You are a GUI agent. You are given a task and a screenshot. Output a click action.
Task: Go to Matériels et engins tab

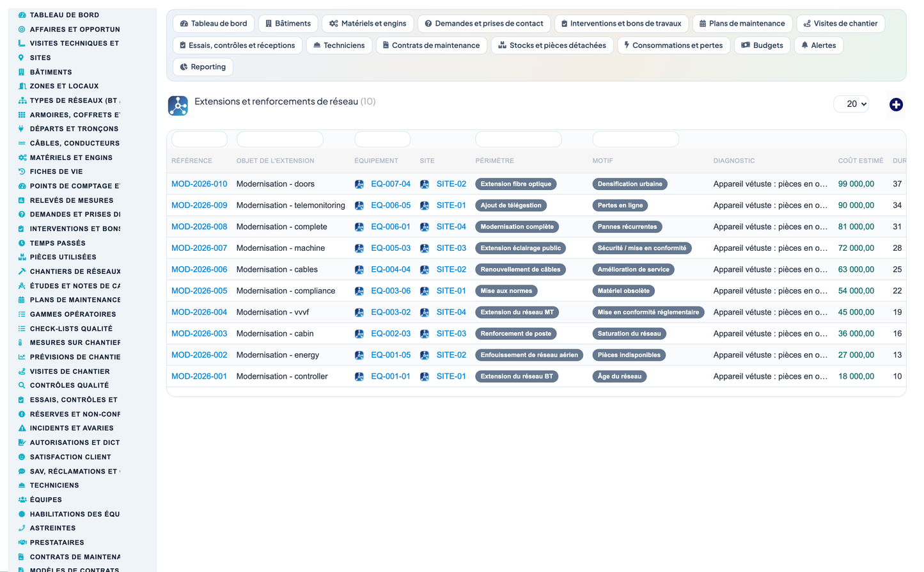click(368, 24)
